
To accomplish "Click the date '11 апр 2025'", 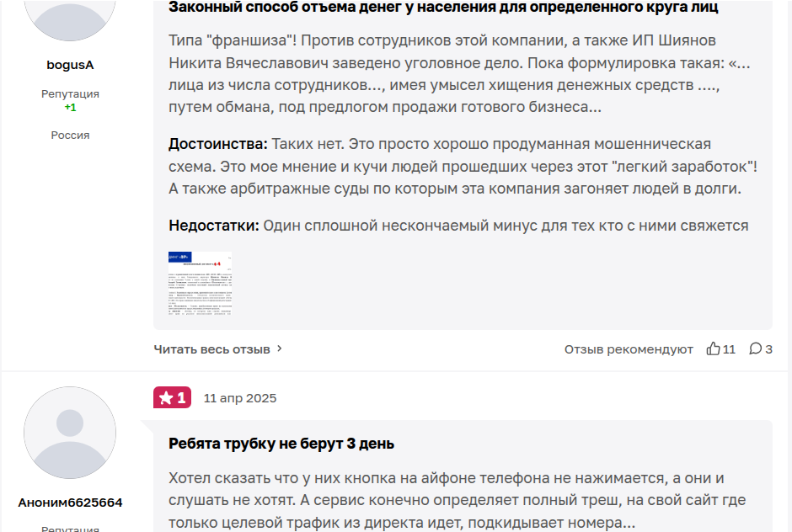I will (x=240, y=398).
